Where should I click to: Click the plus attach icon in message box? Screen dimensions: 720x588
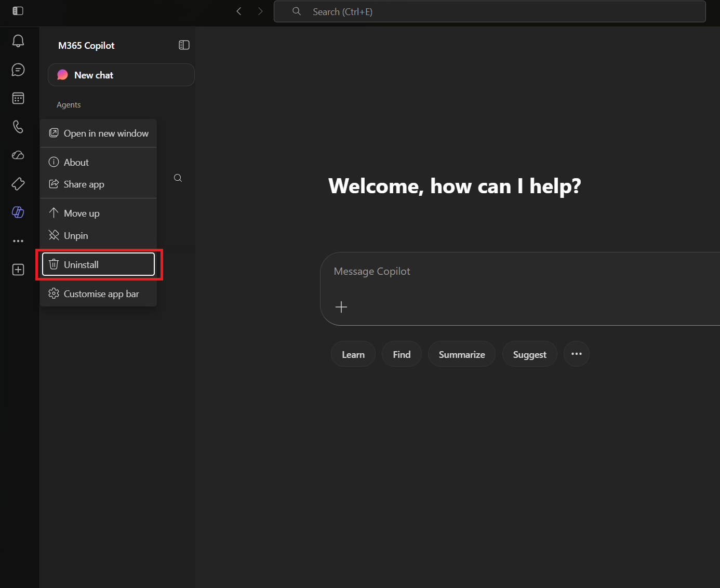pos(341,307)
